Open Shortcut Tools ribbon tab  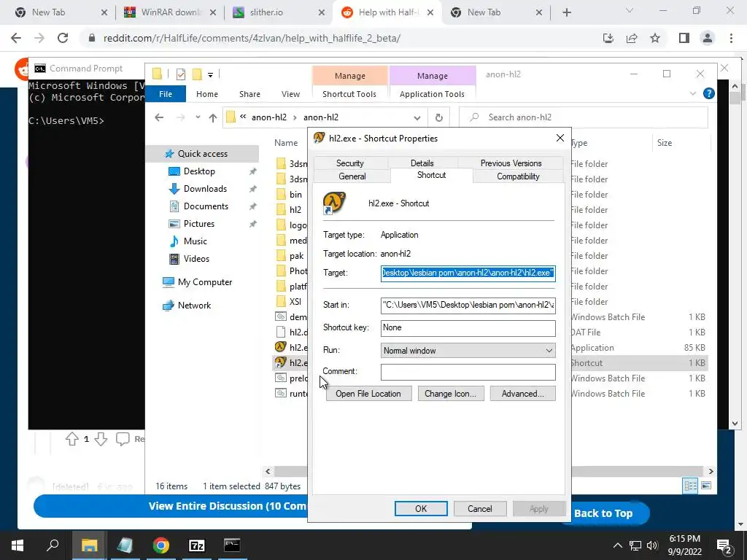pyautogui.click(x=349, y=94)
